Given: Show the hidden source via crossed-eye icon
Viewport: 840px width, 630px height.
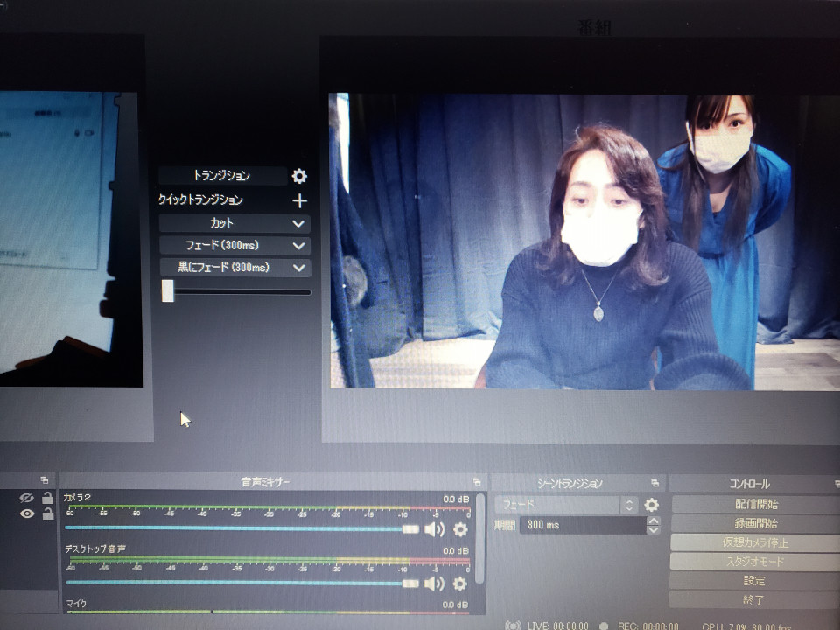Looking at the screenshot, I should [x=26, y=498].
